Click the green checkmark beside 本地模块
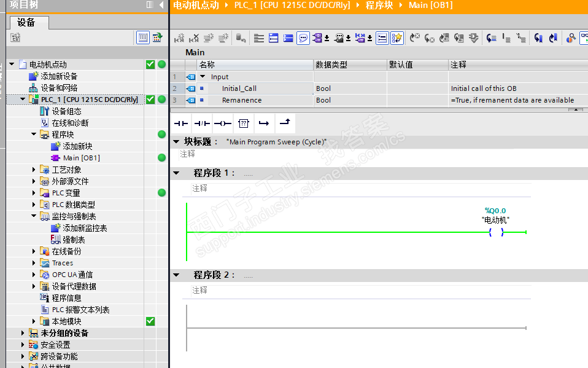Viewport: 588px width, 368px height. (x=150, y=321)
